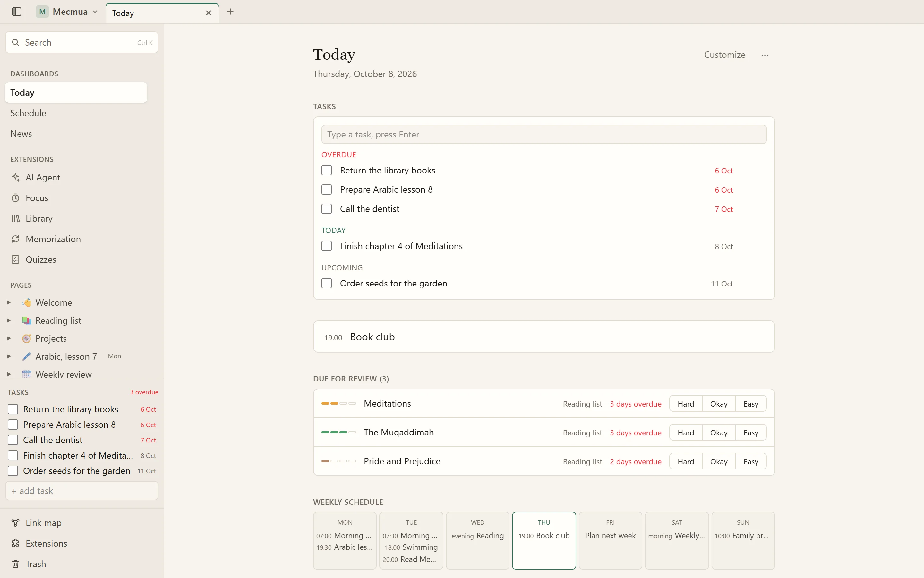Open the Mecmua workspace dropdown chevron

pyautogui.click(x=95, y=12)
